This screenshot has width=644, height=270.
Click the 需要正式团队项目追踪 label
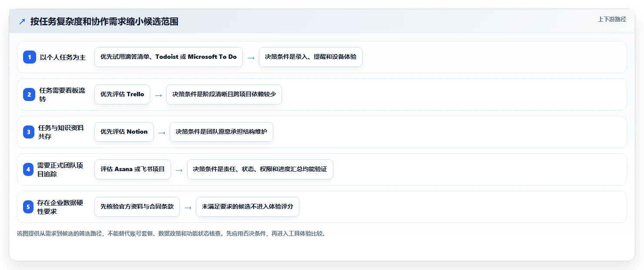[x=60, y=169]
